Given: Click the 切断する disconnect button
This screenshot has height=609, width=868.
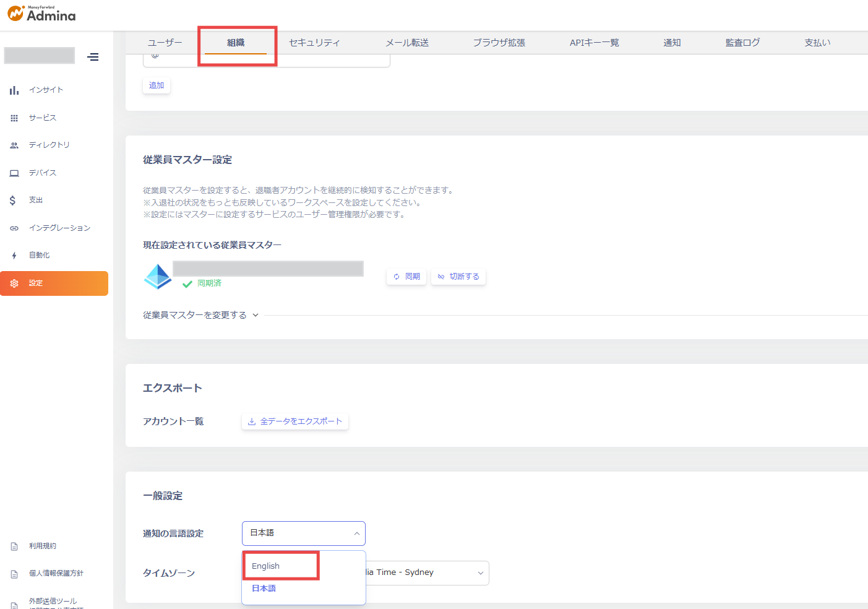Looking at the screenshot, I should (458, 277).
